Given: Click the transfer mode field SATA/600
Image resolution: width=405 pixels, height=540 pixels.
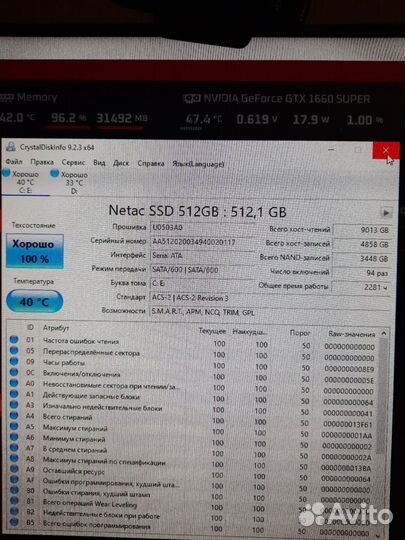Looking at the screenshot, I should tap(201, 270).
